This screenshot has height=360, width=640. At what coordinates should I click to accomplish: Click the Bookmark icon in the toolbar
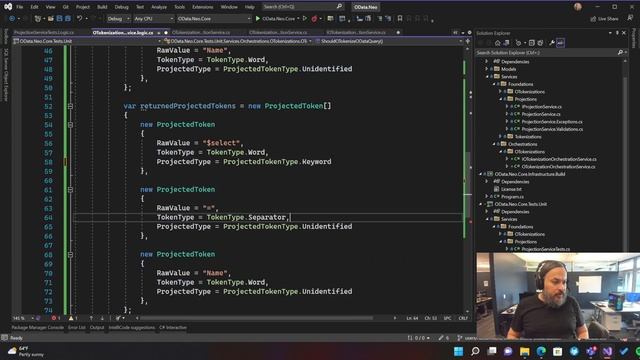tap(400, 18)
